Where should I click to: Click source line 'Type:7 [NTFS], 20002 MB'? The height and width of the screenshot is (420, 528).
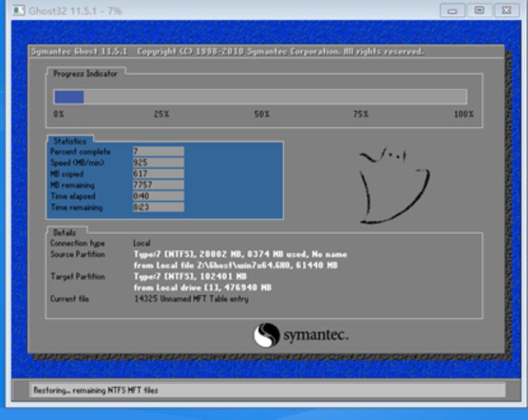[x=240, y=255]
